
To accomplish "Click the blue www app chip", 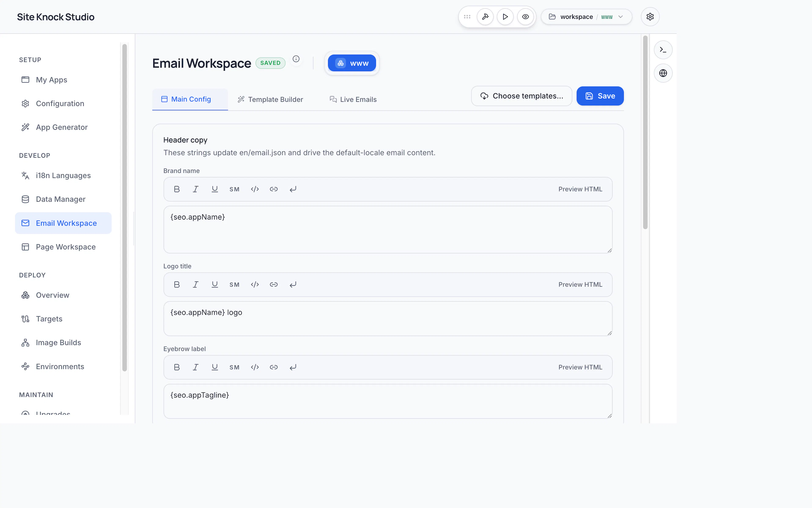I will (x=352, y=63).
